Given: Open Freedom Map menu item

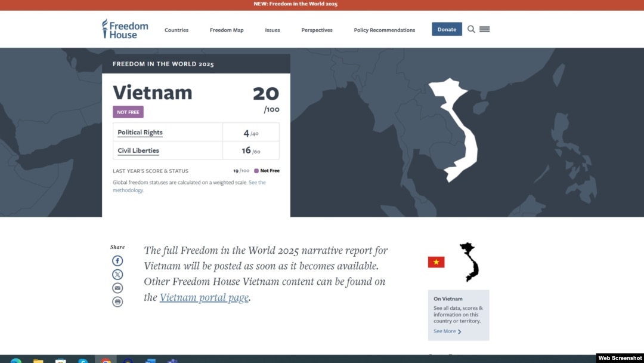Looking at the screenshot, I should click(227, 30).
